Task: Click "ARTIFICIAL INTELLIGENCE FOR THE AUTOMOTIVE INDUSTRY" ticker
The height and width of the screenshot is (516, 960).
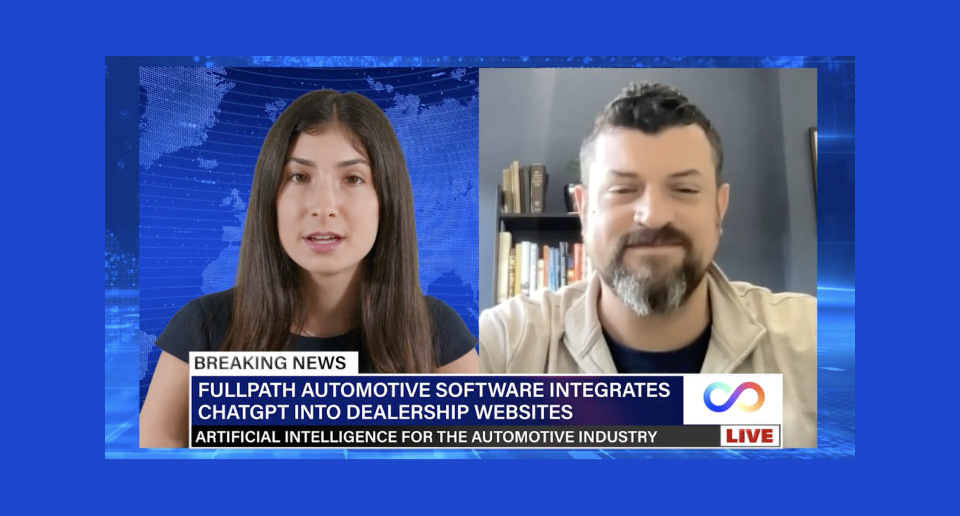Action: coord(426,437)
